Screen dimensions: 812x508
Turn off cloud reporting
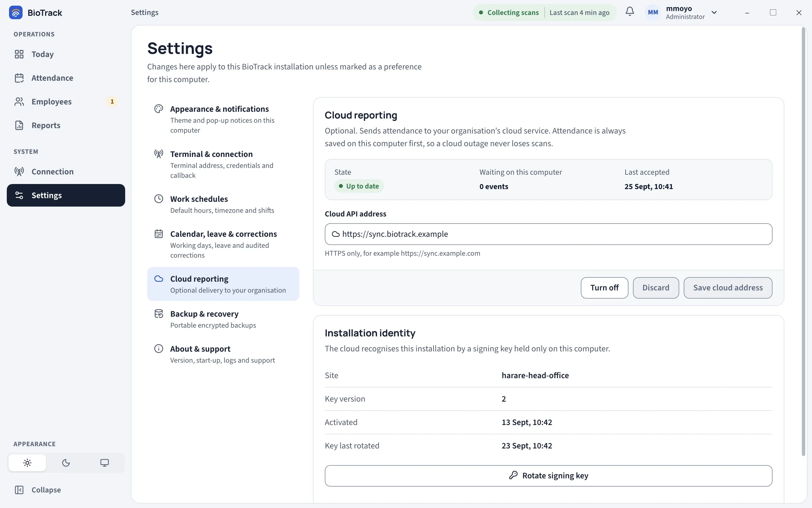click(x=604, y=288)
